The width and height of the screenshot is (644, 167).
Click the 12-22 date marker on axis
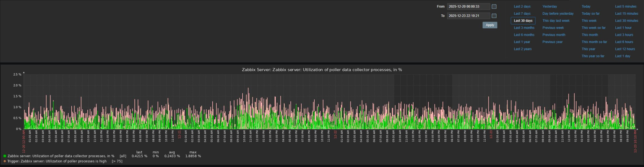pyautogui.click(x=335, y=134)
